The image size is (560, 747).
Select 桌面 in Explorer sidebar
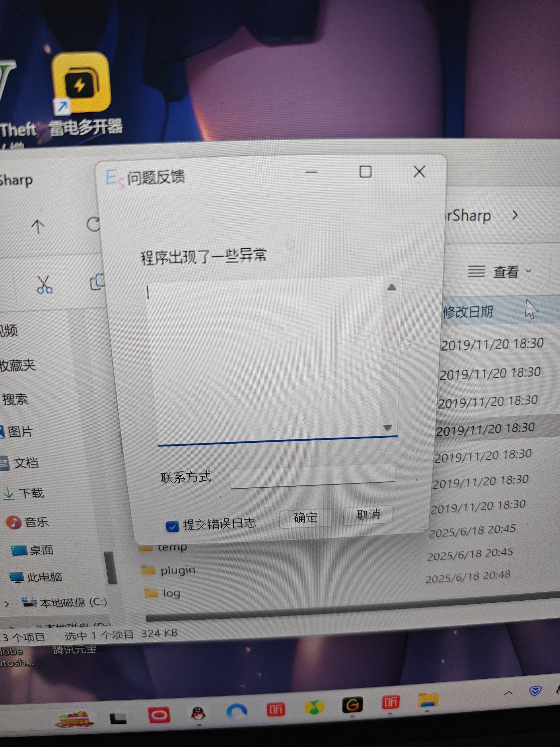click(32, 550)
